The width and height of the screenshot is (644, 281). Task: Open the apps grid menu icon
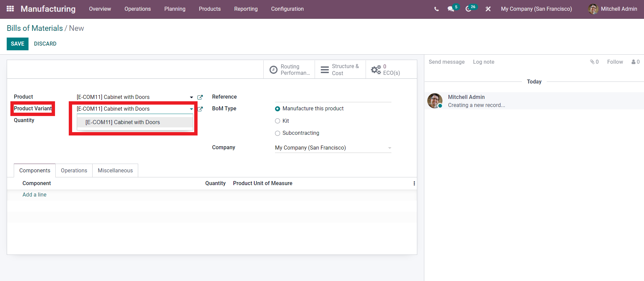tap(10, 9)
